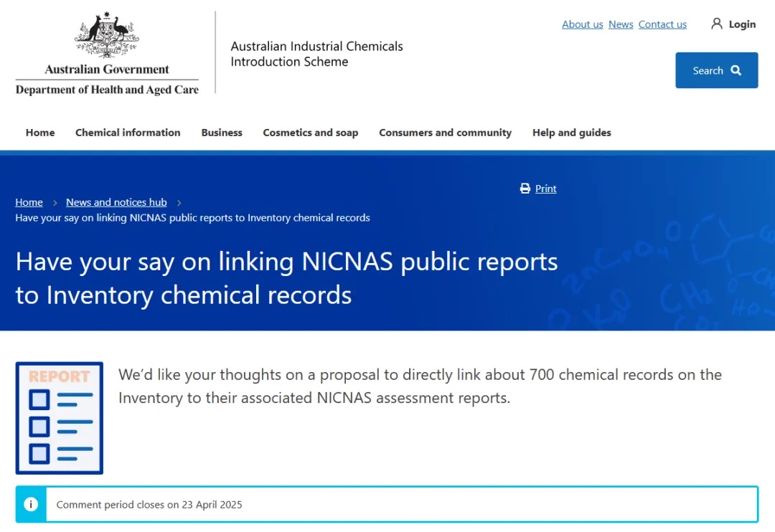Go to the News link in top header
Image resolution: width=775 pixels, height=532 pixels.
tap(621, 24)
